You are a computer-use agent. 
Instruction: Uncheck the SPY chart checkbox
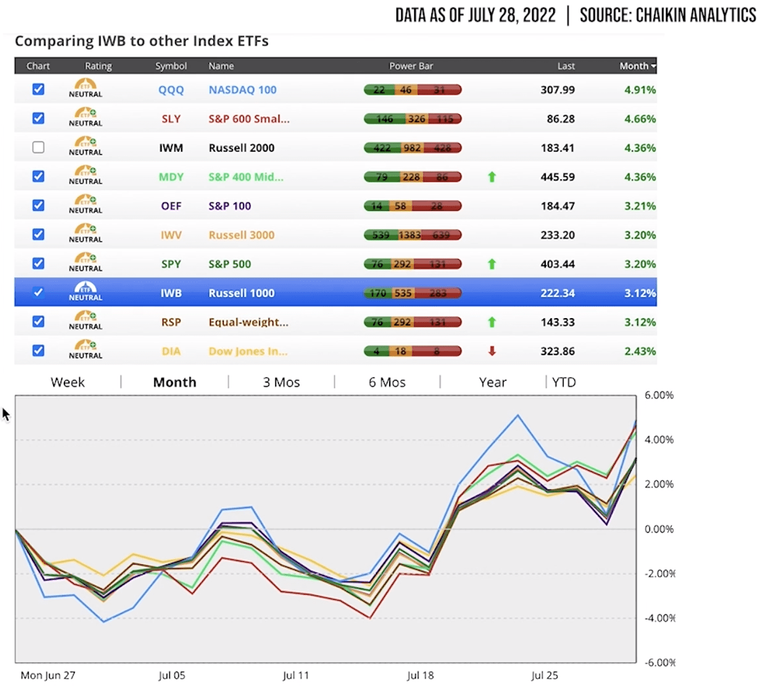38,263
